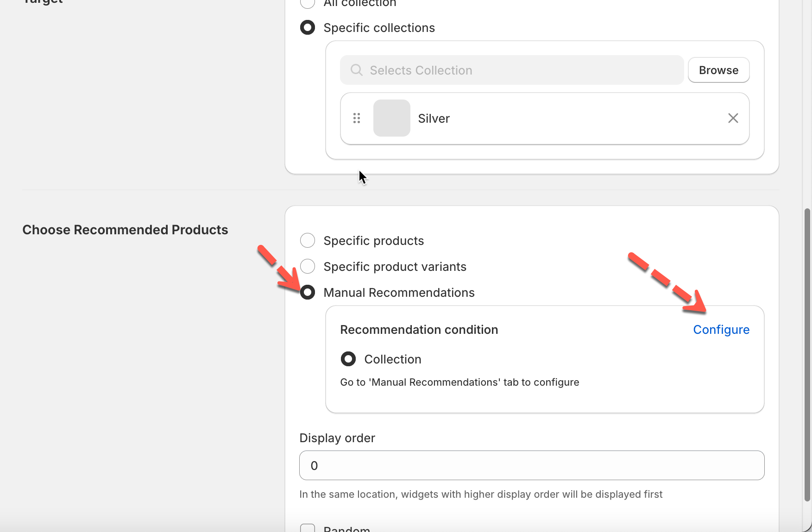Click the "Recommendation condition" title
This screenshot has width=812, height=532.
[x=419, y=330]
